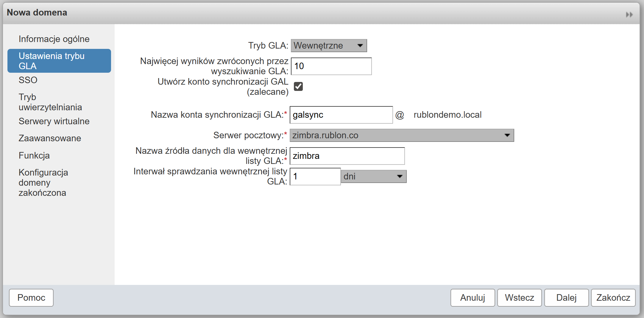Select Funkcja in the sidebar

(34, 156)
